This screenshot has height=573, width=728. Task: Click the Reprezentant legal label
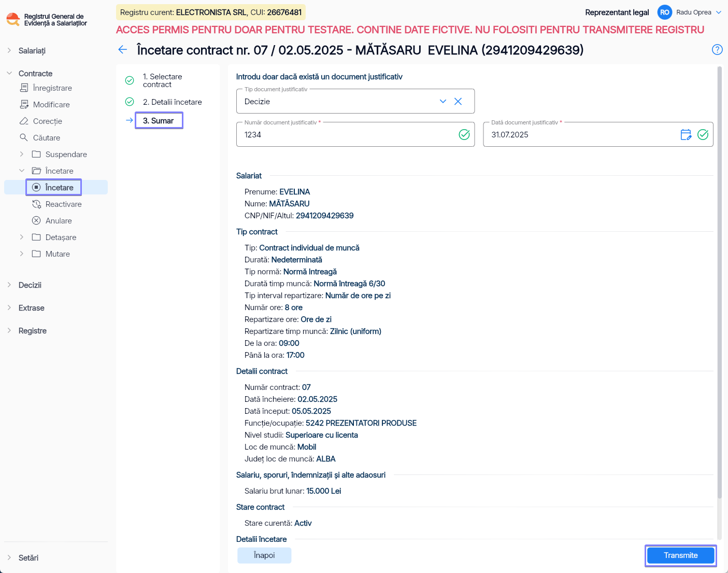coord(617,12)
